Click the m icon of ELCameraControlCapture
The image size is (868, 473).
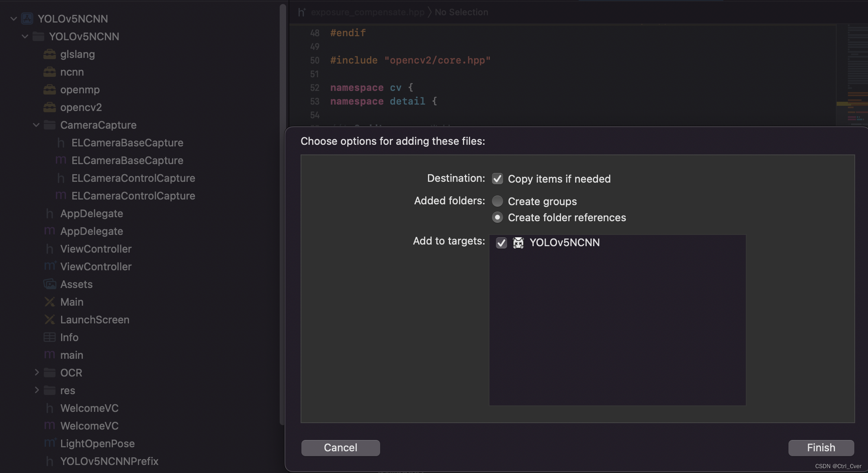point(61,195)
